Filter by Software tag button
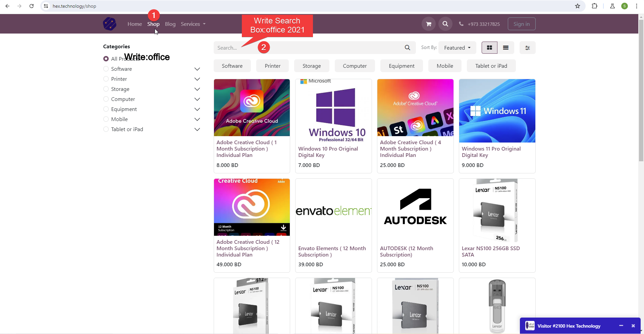 click(232, 66)
